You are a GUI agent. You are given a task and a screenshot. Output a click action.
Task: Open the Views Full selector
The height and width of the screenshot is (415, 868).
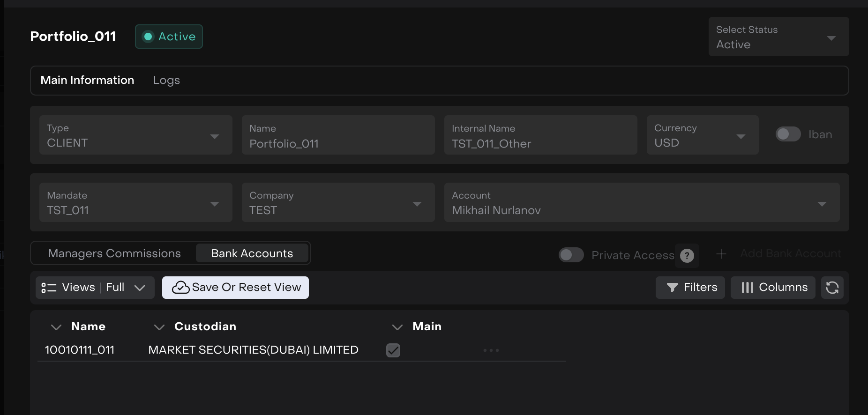(x=95, y=288)
